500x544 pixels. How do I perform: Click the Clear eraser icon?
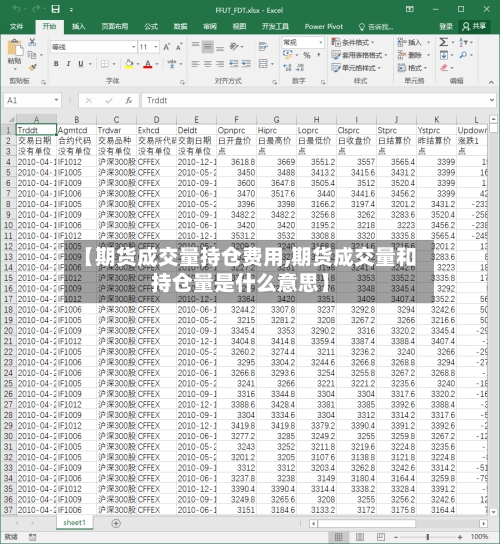click(444, 68)
